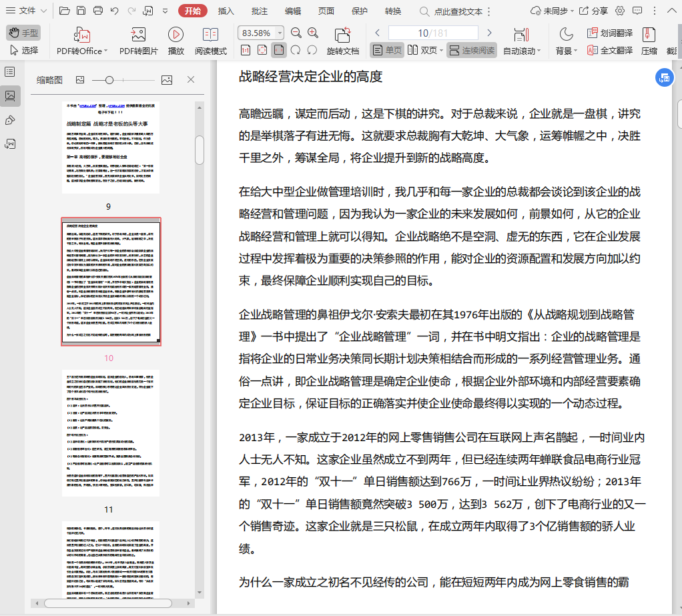Toggle the thumbnail panel sidebar icon
Screen dimensions: 682x616
10,95
